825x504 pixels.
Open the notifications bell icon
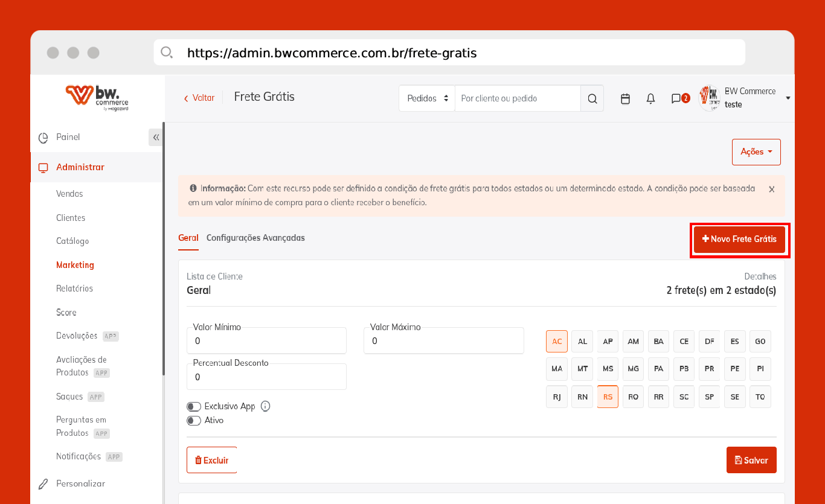(x=650, y=98)
